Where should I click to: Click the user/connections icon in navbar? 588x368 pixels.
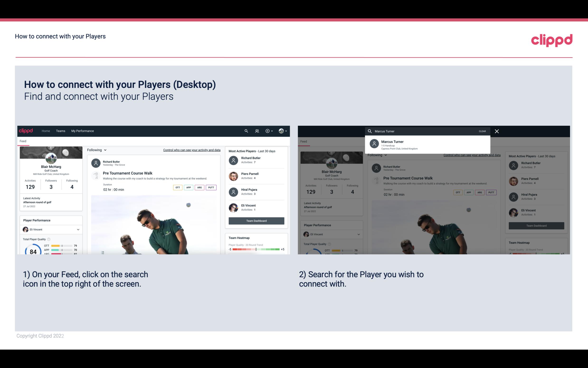click(x=256, y=131)
